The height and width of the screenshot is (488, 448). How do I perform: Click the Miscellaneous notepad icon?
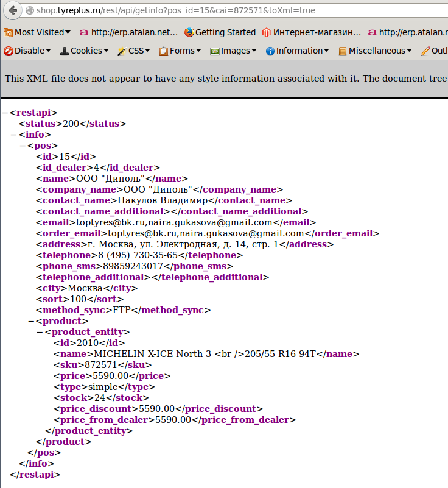342,51
